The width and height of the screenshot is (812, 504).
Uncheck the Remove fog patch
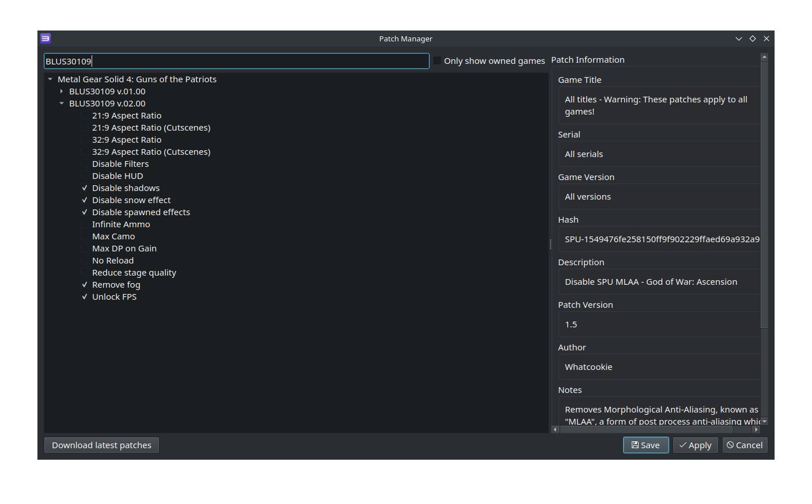pos(85,285)
